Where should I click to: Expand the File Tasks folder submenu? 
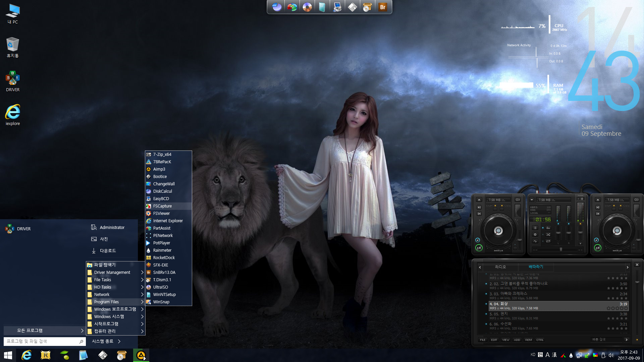pos(115,280)
